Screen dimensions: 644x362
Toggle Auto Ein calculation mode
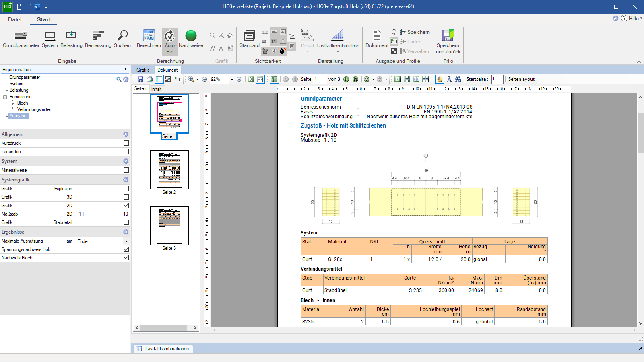pyautogui.click(x=170, y=41)
